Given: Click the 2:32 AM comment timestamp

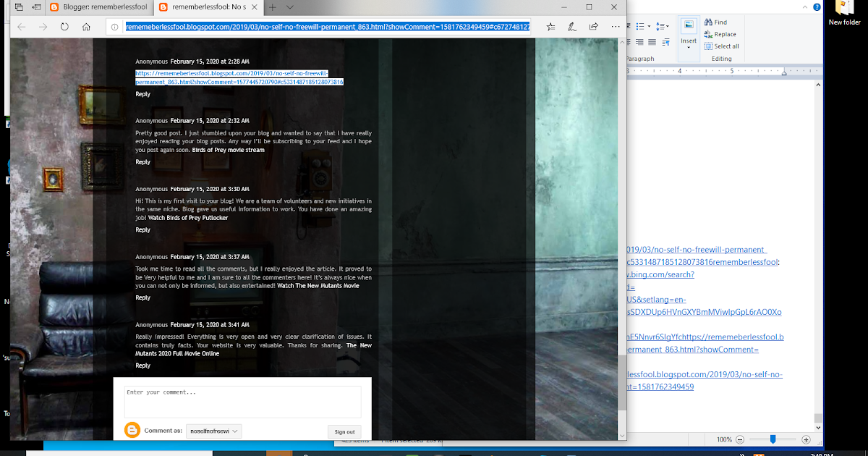Looking at the screenshot, I should click(x=210, y=121).
